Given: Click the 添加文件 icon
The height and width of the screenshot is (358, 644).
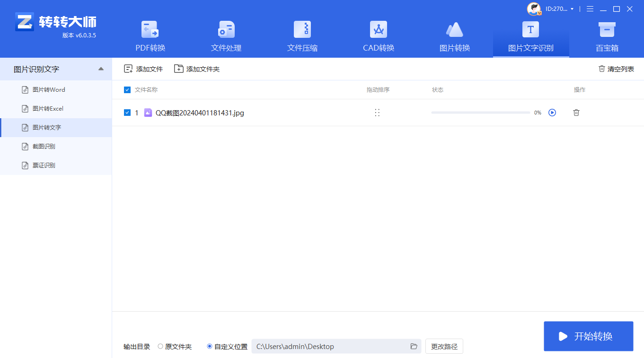Looking at the screenshot, I should pyautogui.click(x=128, y=69).
